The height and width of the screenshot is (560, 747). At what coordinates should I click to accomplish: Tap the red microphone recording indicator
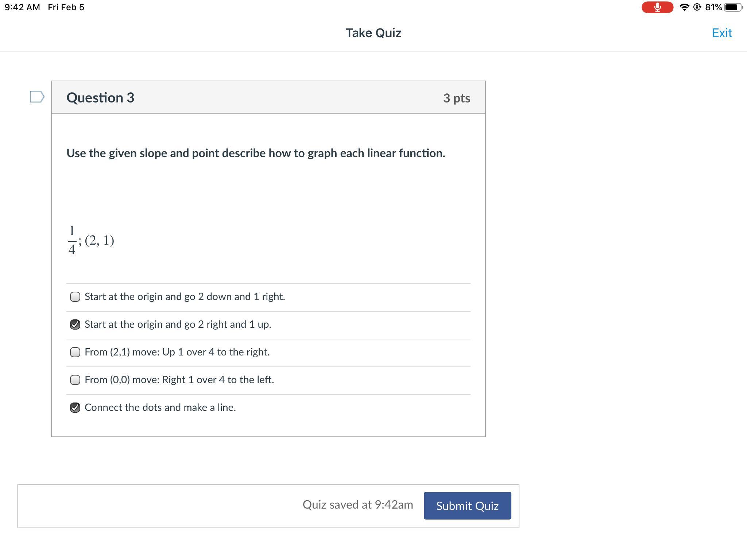click(x=657, y=7)
